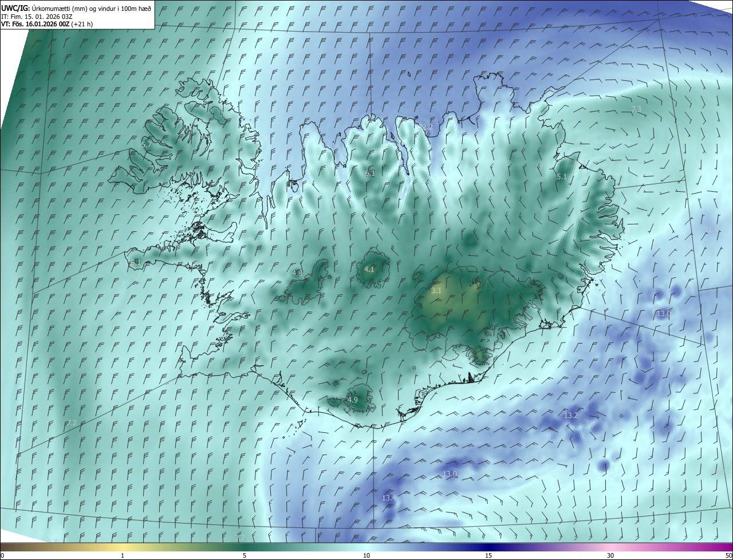Click the 12.2 value on the north coast

coord(426,127)
